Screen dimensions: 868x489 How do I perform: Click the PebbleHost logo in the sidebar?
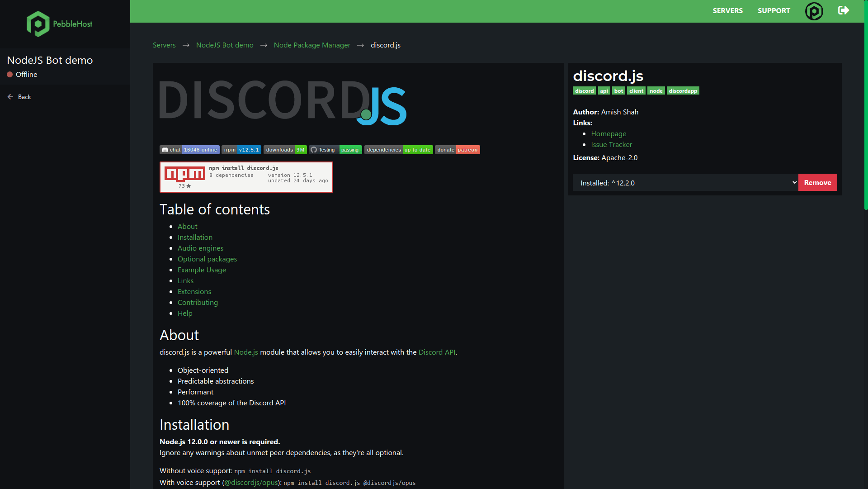[x=59, y=24]
